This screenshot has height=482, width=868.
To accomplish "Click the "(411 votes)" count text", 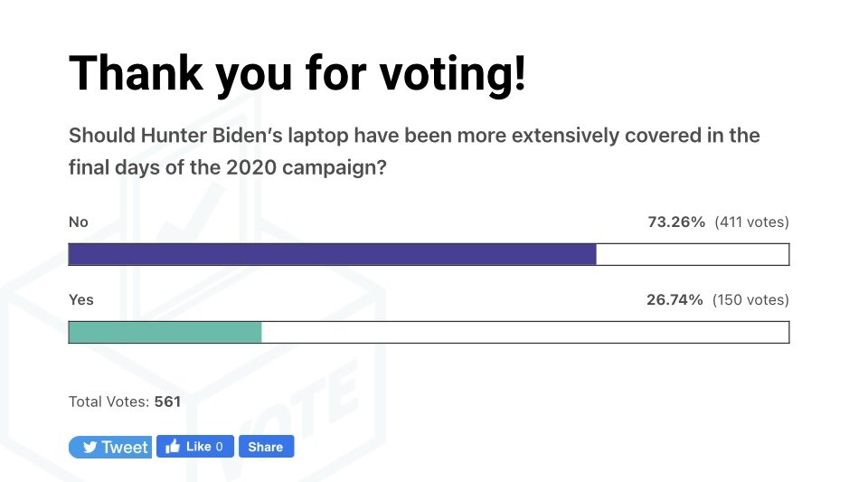I will click(751, 222).
